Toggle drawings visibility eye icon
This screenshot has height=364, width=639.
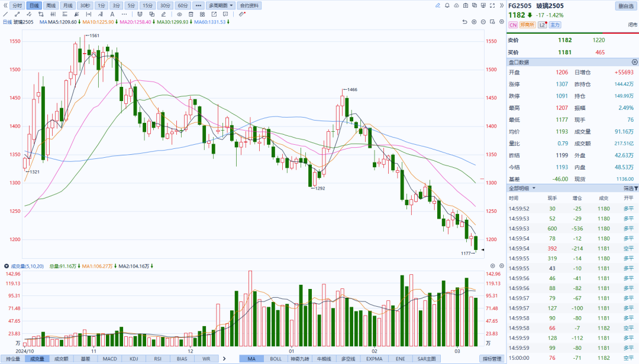click(179, 14)
